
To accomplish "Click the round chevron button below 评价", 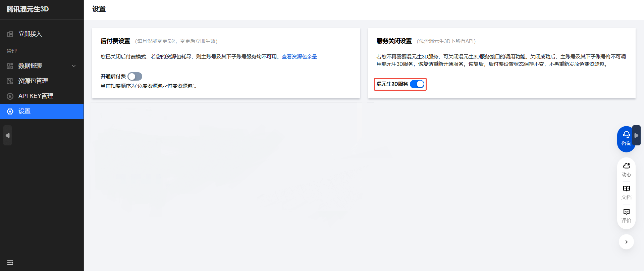I will pyautogui.click(x=626, y=242).
